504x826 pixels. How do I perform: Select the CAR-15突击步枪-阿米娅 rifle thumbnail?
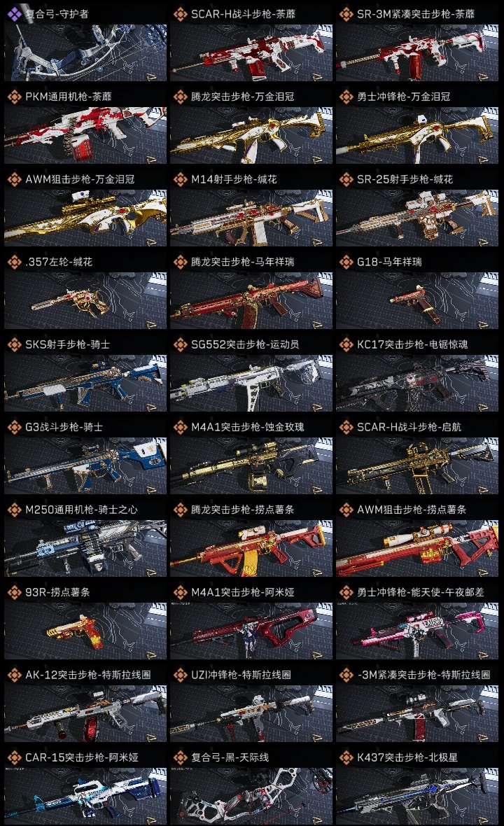tap(85, 797)
